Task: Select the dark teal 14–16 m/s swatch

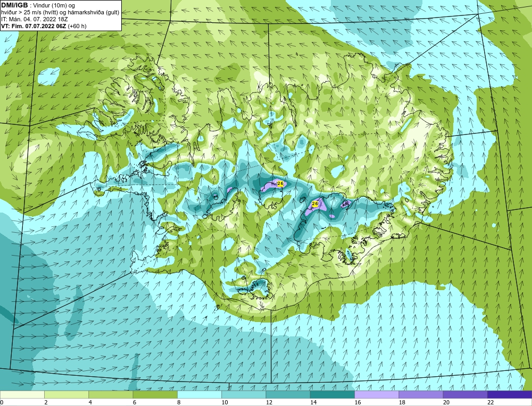Action: coord(332,394)
